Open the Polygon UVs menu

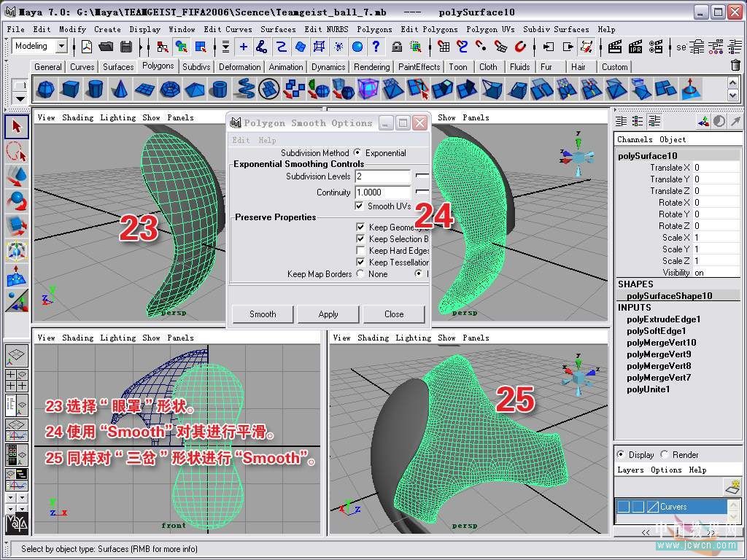pos(490,29)
